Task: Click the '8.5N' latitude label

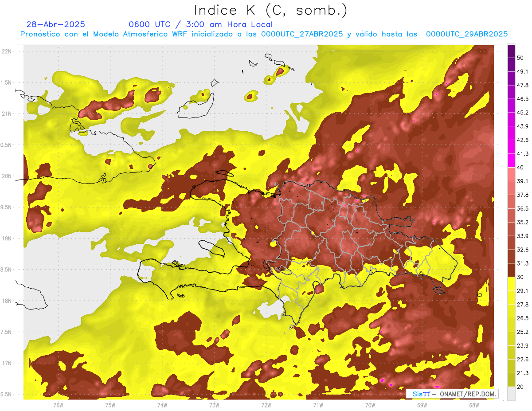Action: click(7, 270)
